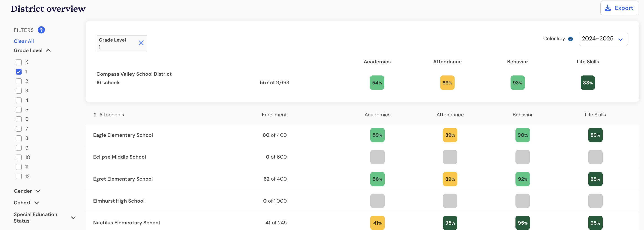Click Compass Valley School District title
The width and height of the screenshot is (644, 230).
(134, 74)
